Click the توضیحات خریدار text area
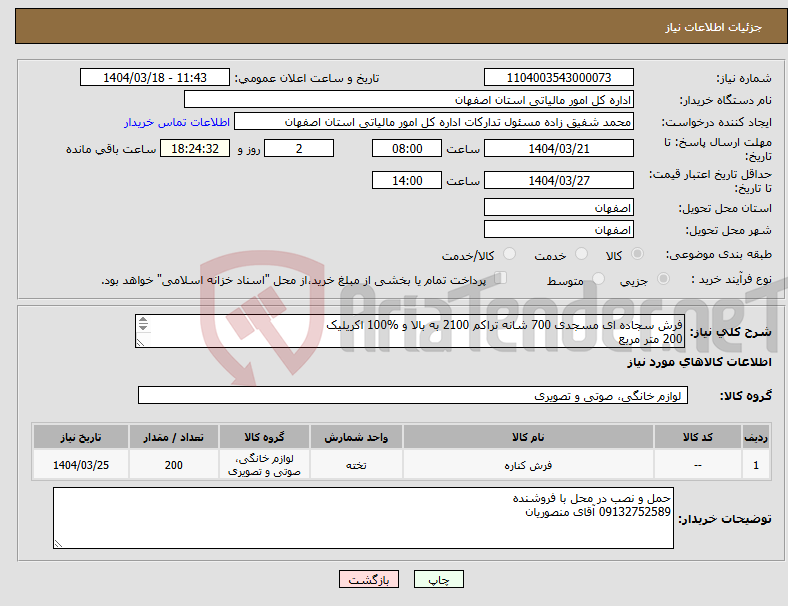The height and width of the screenshot is (606, 788). 363,518
